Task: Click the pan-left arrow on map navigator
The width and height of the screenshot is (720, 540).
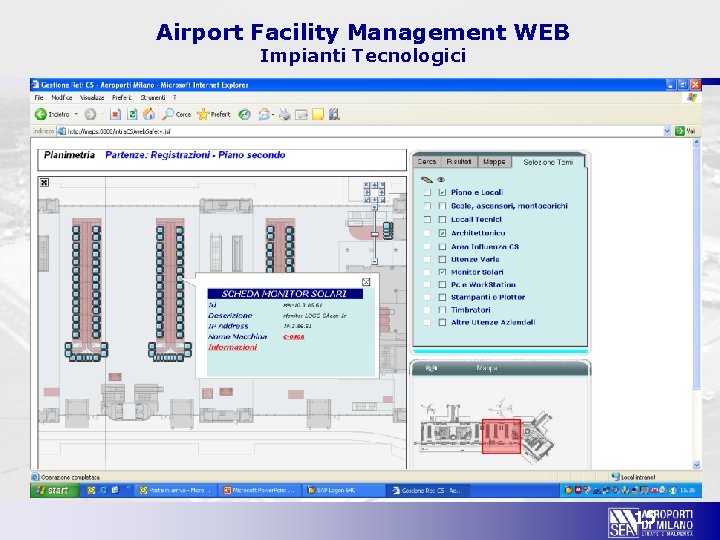Action: 367,192
